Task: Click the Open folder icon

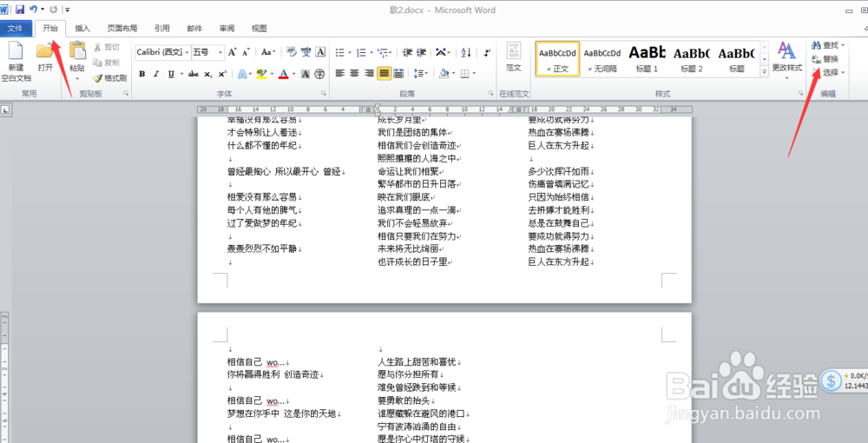Action: pos(45,51)
